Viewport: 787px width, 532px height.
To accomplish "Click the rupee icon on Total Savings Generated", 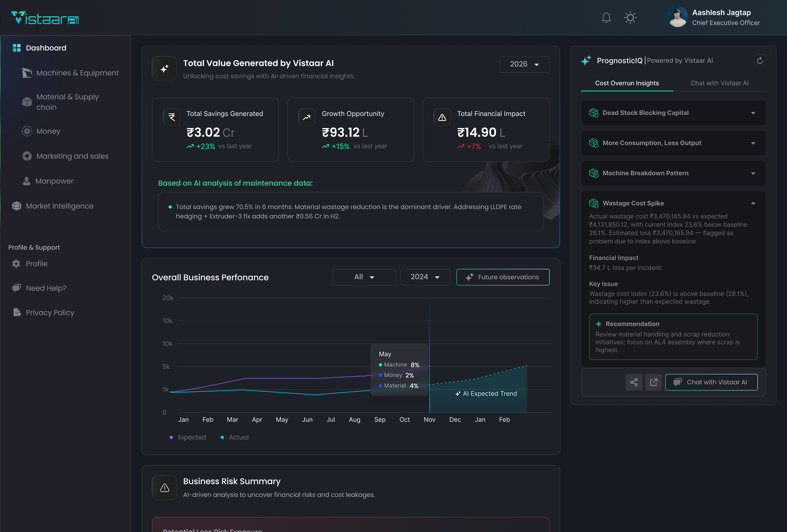I will [x=172, y=117].
